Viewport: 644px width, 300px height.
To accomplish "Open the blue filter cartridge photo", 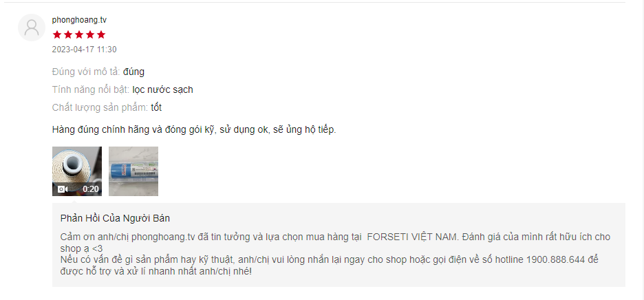I will pos(133,171).
